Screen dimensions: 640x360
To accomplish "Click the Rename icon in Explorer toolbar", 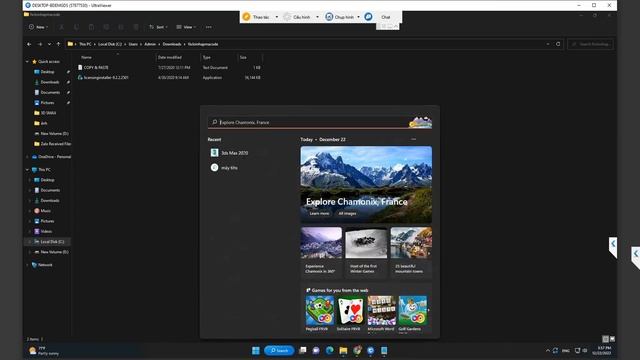I will [x=106, y=27].
